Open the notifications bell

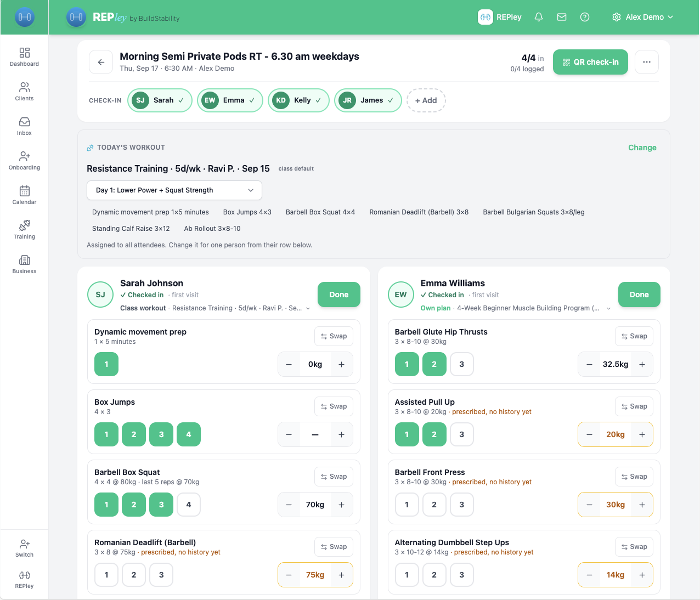coord(539,17)
